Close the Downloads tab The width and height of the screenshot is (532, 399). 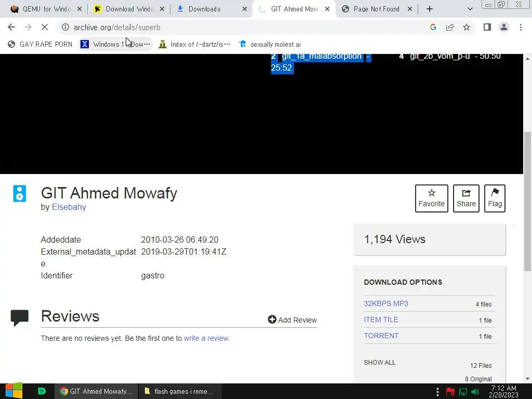(x=245, y=9)
